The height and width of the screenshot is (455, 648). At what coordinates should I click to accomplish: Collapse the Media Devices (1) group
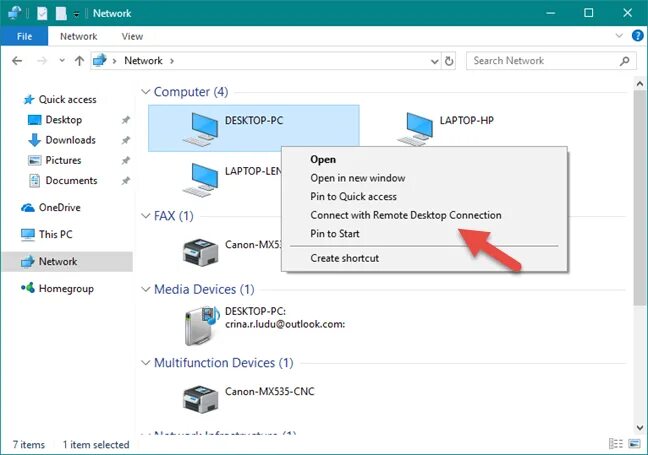145,289
